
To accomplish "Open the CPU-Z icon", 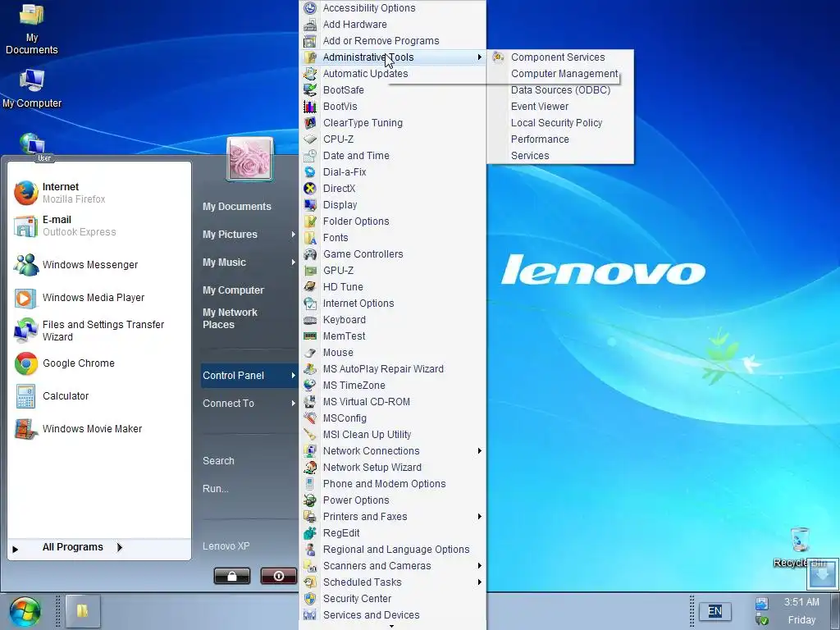I will [x=310, y=139].
